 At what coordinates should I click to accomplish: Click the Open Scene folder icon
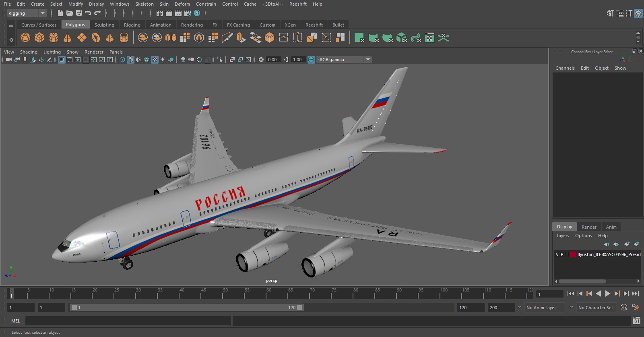70,13
